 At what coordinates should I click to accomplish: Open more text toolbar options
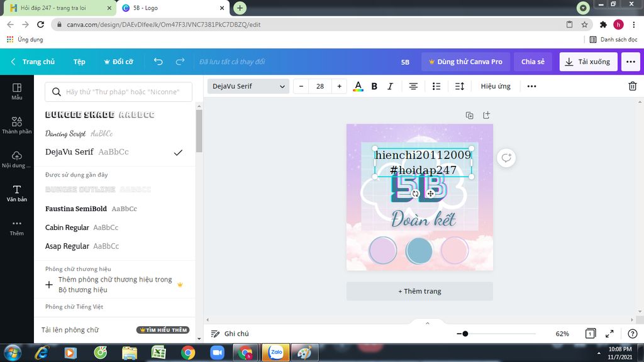(531, 86)
